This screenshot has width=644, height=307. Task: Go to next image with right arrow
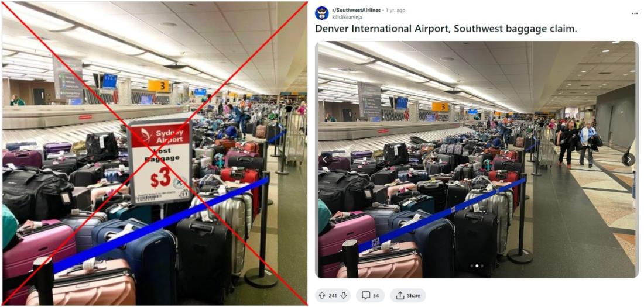628,159
